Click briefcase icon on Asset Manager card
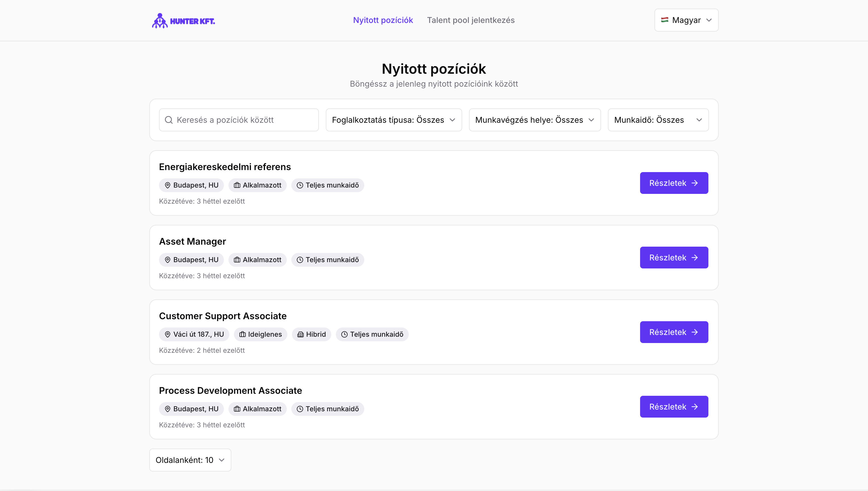 [x=237, y=260]
